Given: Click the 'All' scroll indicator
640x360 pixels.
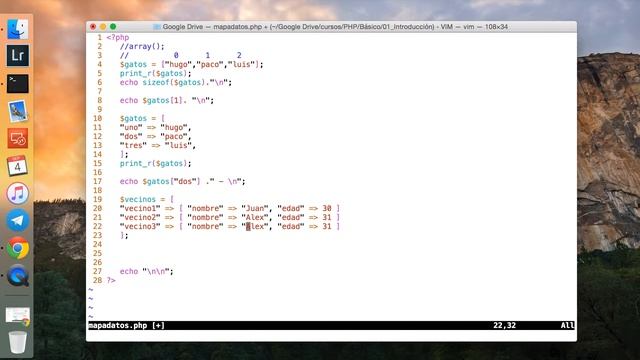Looking at the screenshot, I should tap(567, 325).
